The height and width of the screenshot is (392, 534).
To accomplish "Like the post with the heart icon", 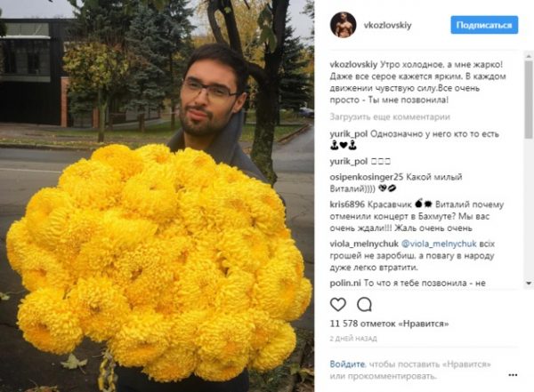I will pos(338,304).
